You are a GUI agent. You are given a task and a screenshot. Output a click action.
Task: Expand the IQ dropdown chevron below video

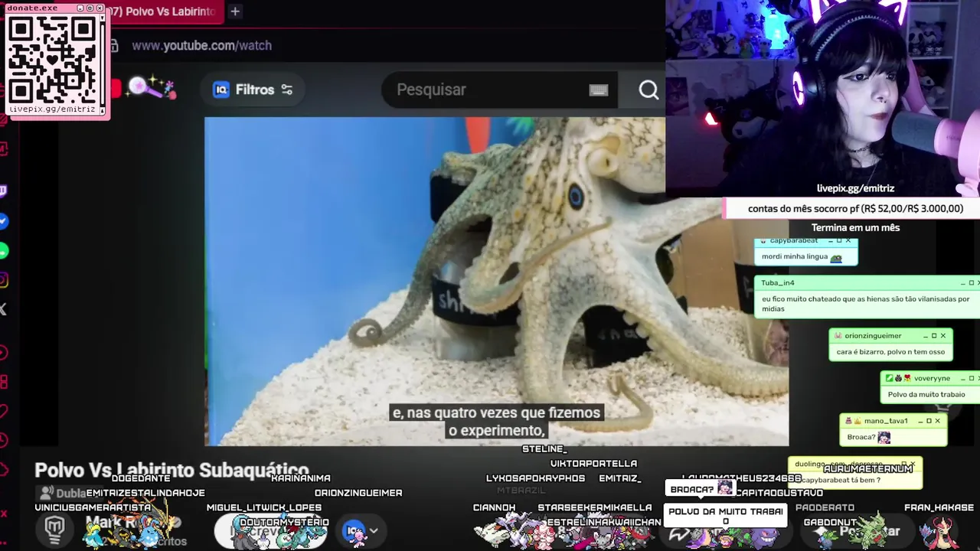[374, 530]
